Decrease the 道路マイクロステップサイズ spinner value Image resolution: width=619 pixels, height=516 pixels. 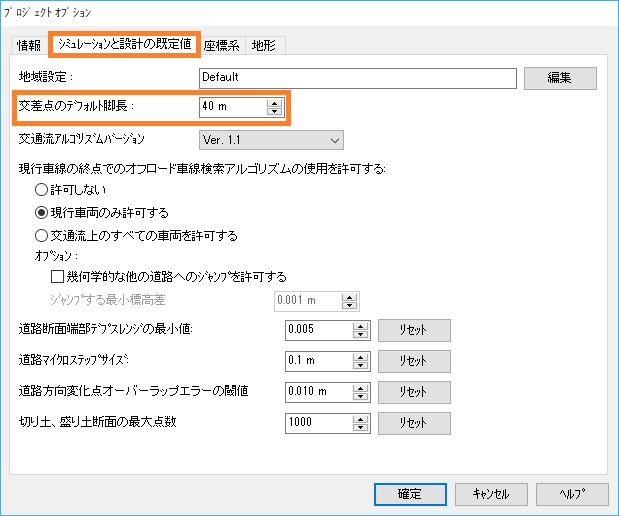point(360,365)
